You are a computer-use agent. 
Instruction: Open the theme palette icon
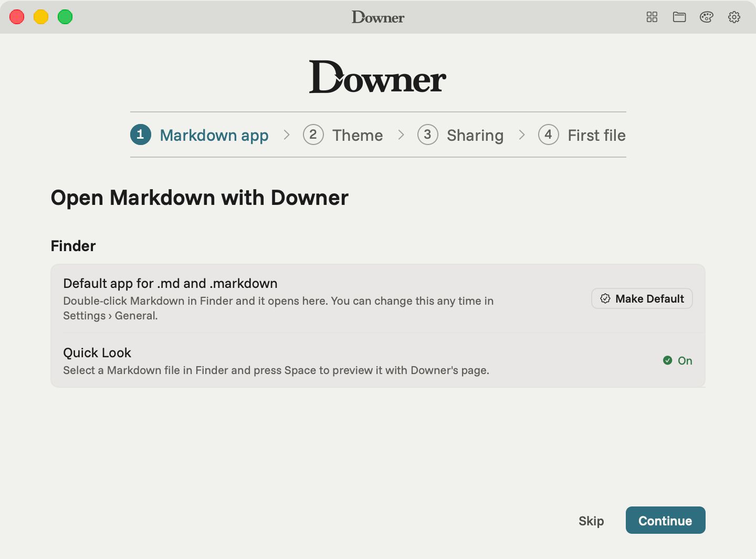coord(707,17)
